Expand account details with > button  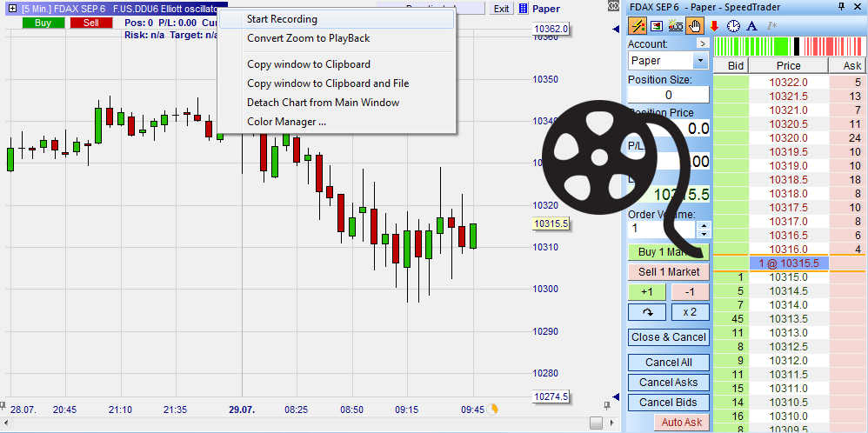(702, 43)
